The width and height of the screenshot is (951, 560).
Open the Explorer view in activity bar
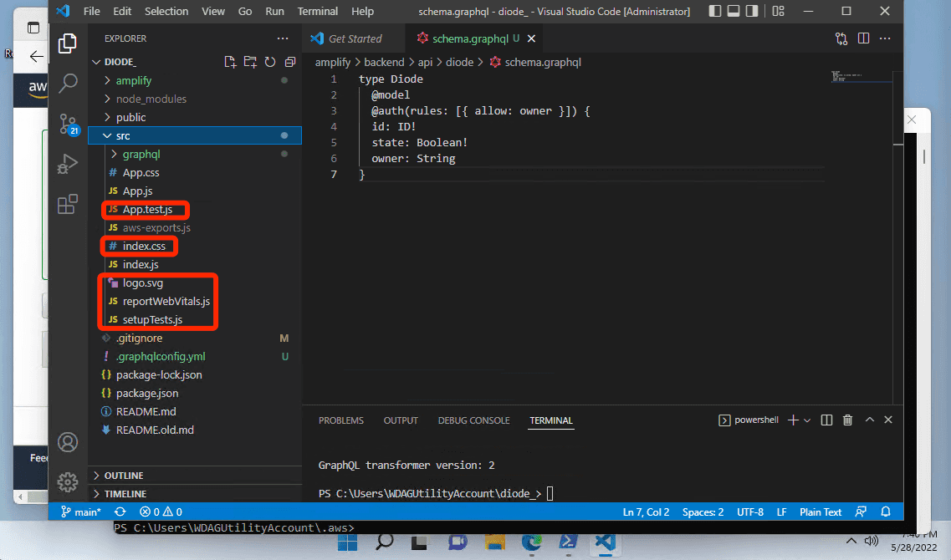coord(67,43)
